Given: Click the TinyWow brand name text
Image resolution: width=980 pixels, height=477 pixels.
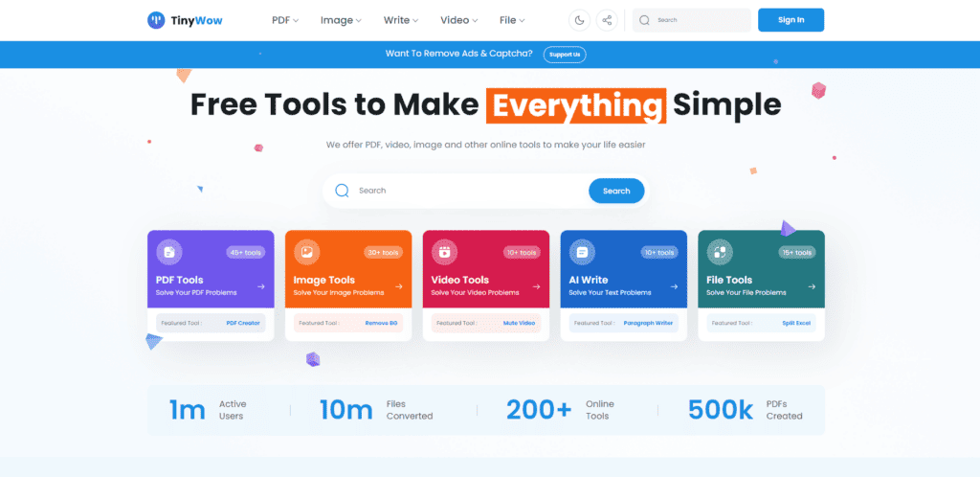Looking at the screenshot, I should pyautogui.click(x=196, y=21).
